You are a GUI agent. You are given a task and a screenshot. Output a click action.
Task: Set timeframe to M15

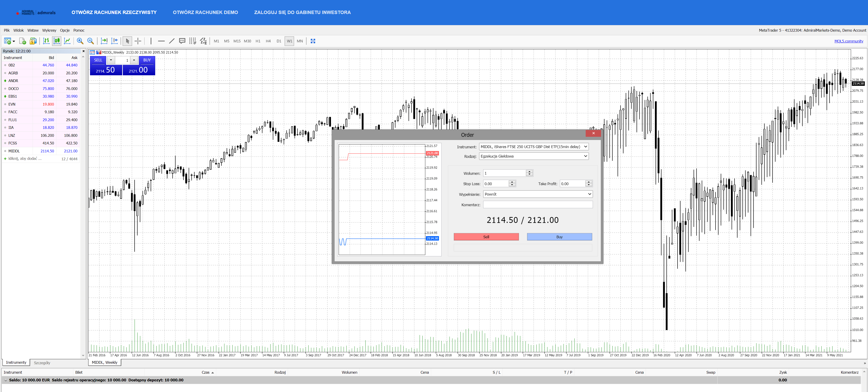237,41
